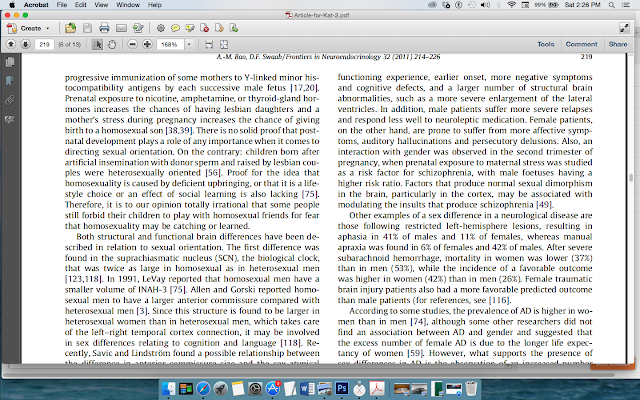Screen dimensions: 640x400
Task: Activate the Select tool cursor icon
Action: tap(97, 44)
